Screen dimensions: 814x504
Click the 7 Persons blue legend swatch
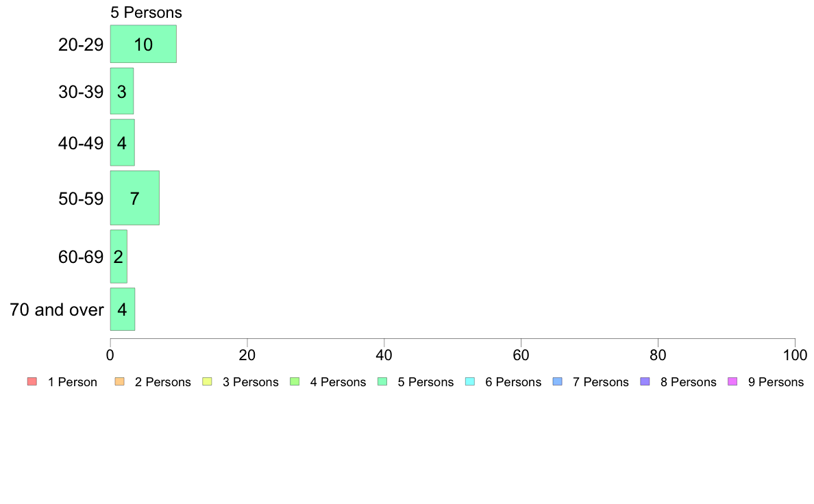pyautogui.click(x=558, y=381)
